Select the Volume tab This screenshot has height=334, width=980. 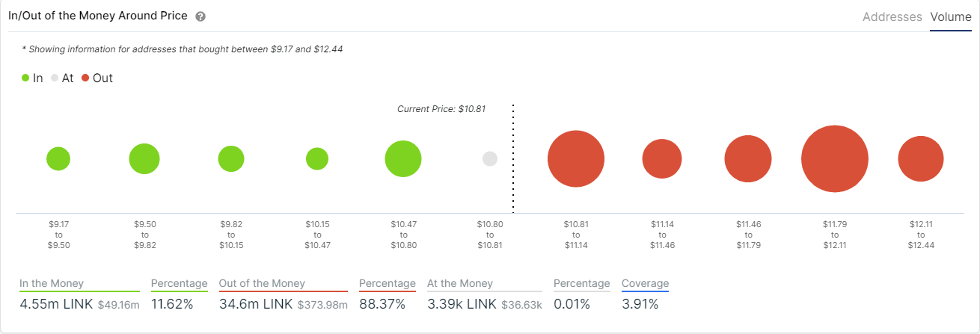(x=951, y=16)
